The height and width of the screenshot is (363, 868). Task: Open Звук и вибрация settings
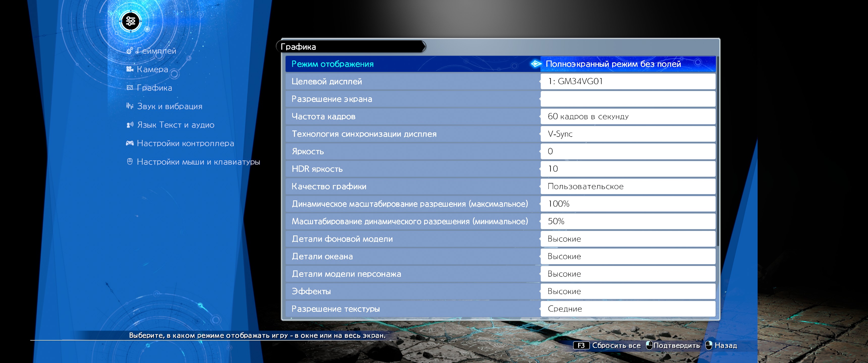170,106
